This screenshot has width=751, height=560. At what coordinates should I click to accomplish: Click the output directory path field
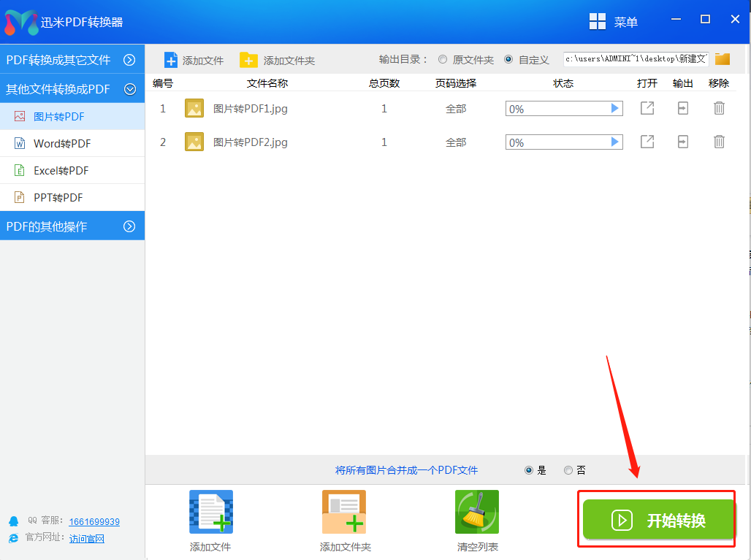pyautogui.click(x=635, y=59)
